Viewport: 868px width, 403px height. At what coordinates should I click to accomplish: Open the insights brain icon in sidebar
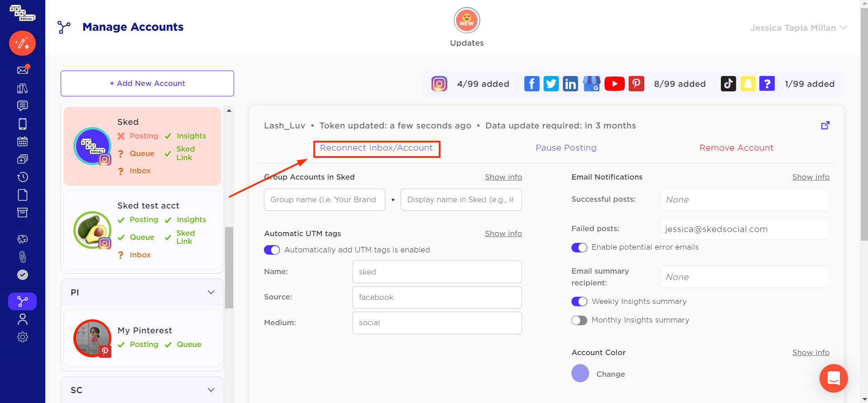click(23, 239)
